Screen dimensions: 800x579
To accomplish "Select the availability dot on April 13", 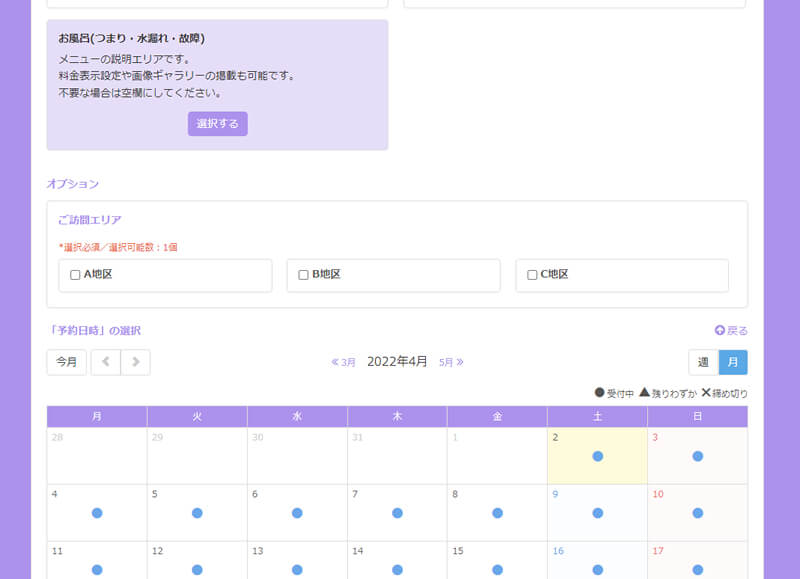I will coord(297,569).
